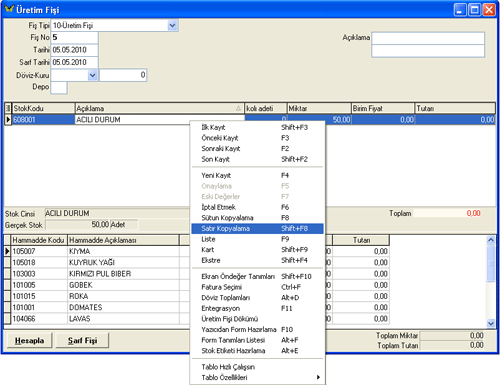Click the Toplam Miktar value field
This screenshot has width=500, height=385.
452,335
